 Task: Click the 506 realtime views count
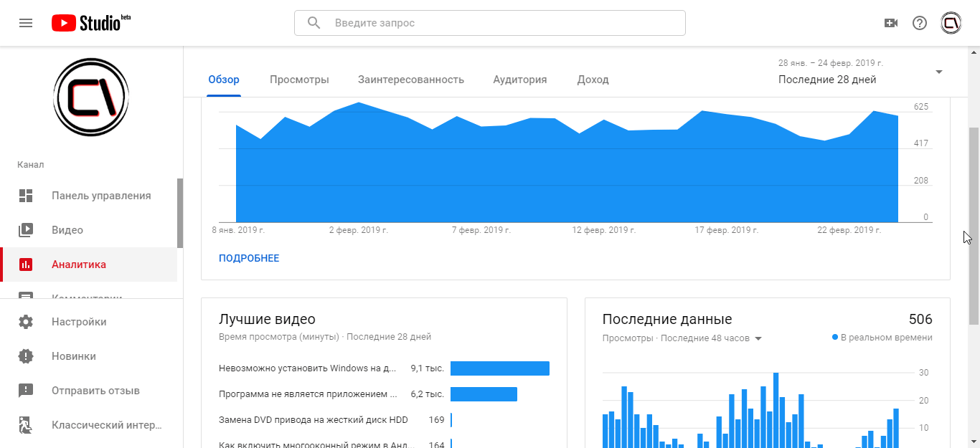pos(920,320)
